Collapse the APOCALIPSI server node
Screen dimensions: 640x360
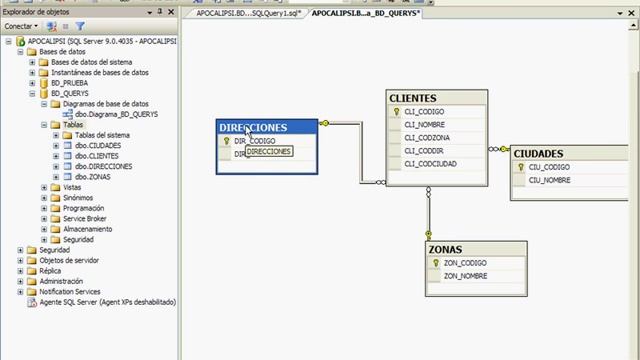[x=9, y=42]
